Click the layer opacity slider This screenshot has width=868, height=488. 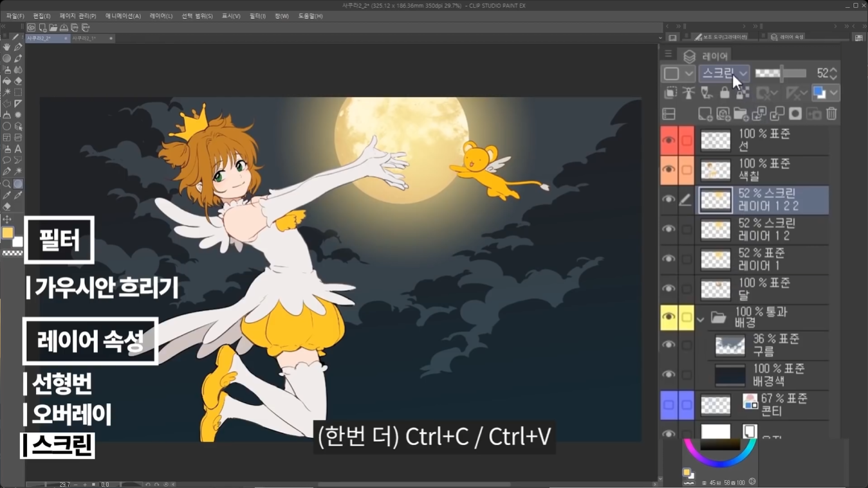780,73
